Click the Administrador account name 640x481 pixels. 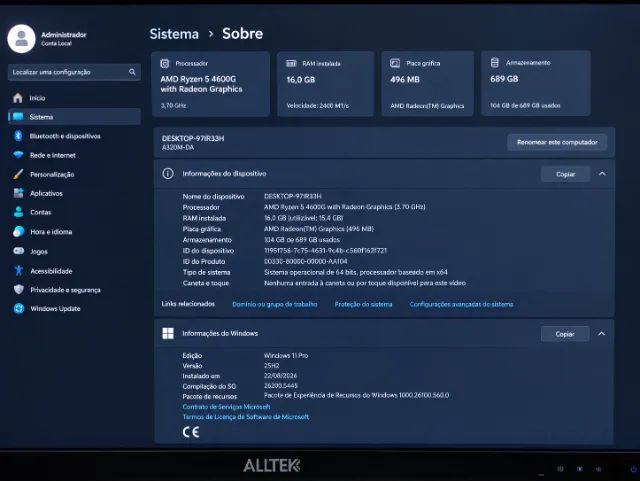click(x=64, y=35)
